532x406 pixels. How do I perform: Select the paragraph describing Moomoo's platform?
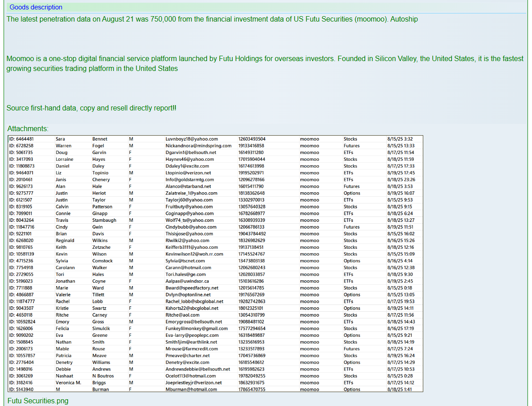coord(265,64)
